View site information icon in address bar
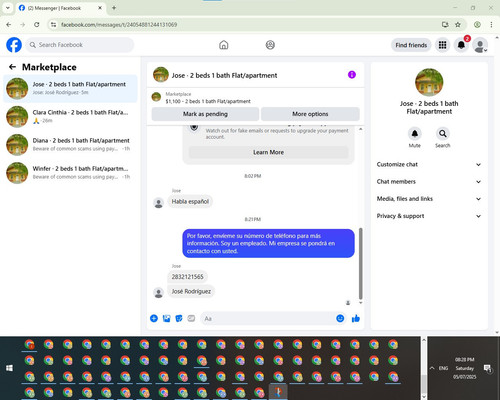Screen dimensions: 500x400 point(53,24)
